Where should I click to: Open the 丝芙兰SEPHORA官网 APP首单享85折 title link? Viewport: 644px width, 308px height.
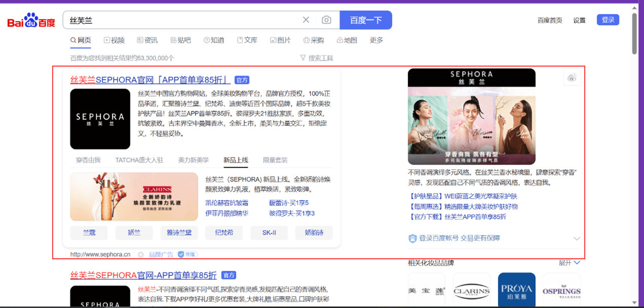pyautogui.click(x=150, y=80)
